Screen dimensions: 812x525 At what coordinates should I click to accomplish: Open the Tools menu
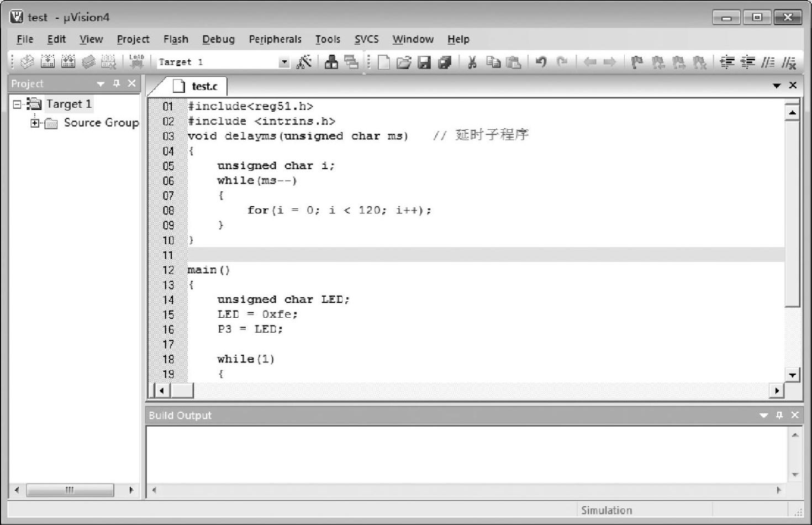coord(328,39)
